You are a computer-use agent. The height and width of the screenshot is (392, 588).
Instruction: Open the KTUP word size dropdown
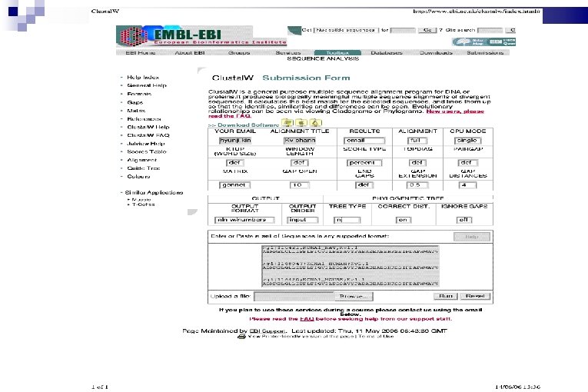(x=234, y=163)
